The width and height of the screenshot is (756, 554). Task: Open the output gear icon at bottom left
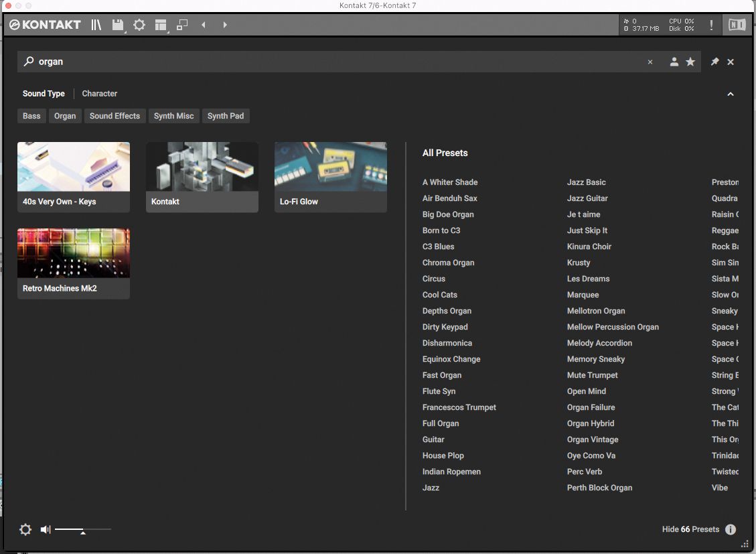click(25, 529)
